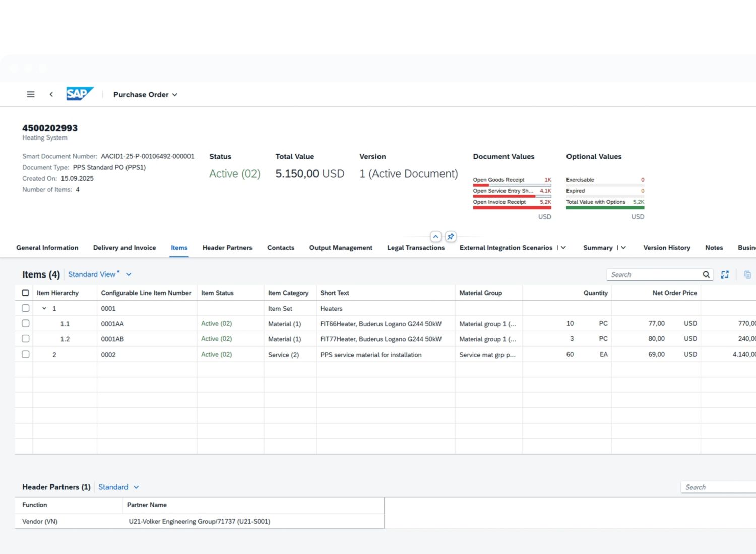Screen dimensions: 756x554
Task: Open the Standard View variant dropdown
Action: tap(129, 274)
